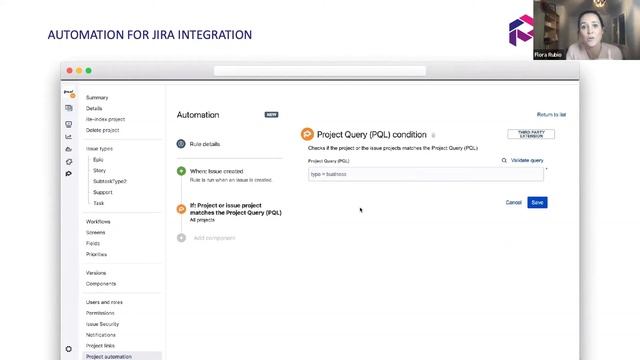The height and width of the screenshot is (360, 640).
Task: Open Workflows settings
Action: pos(98,222)
